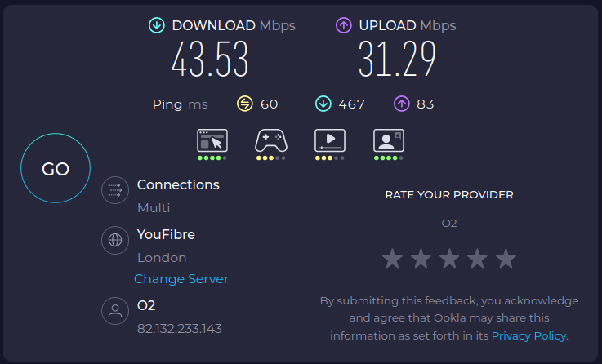Select the web browsing experience icon
Screen dimensions: 602x364
coord(212,140)
